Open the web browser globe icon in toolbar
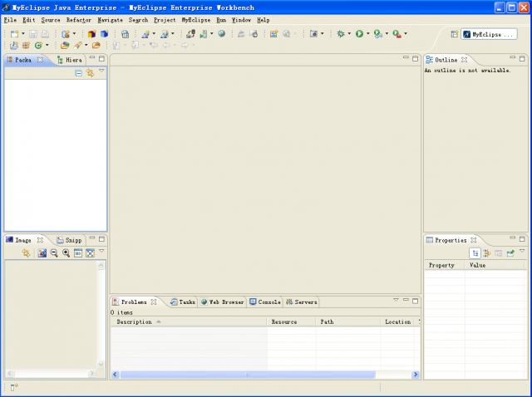This screenshot has width=532, height=397. [221, 34]
